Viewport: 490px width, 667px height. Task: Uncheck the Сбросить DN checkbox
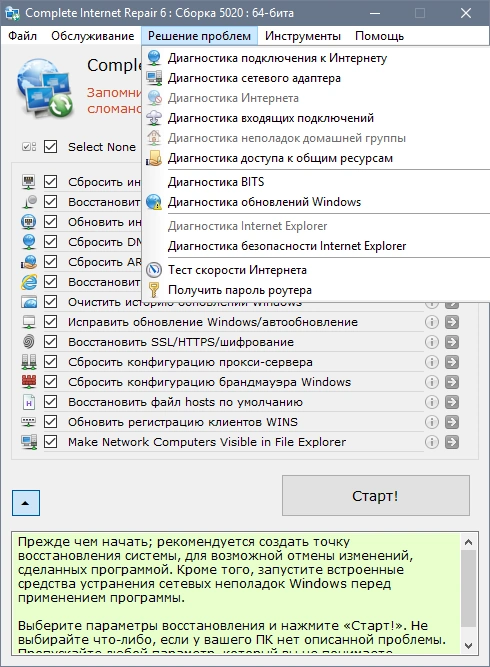click(x=51, y=242)
